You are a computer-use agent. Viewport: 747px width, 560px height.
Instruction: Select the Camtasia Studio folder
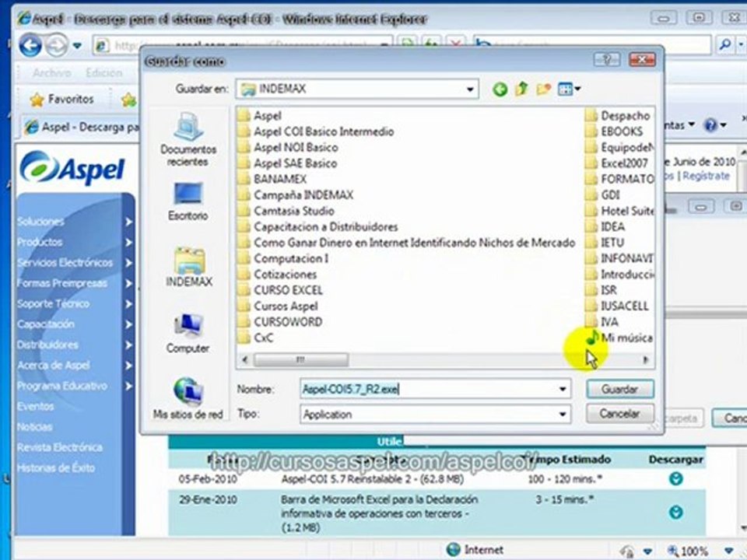point(286,211)
